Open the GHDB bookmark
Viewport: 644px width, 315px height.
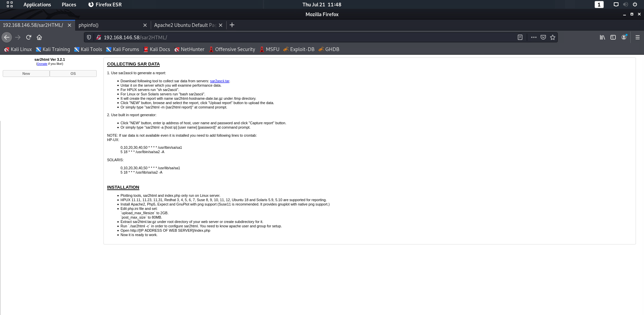click(329, 49)
